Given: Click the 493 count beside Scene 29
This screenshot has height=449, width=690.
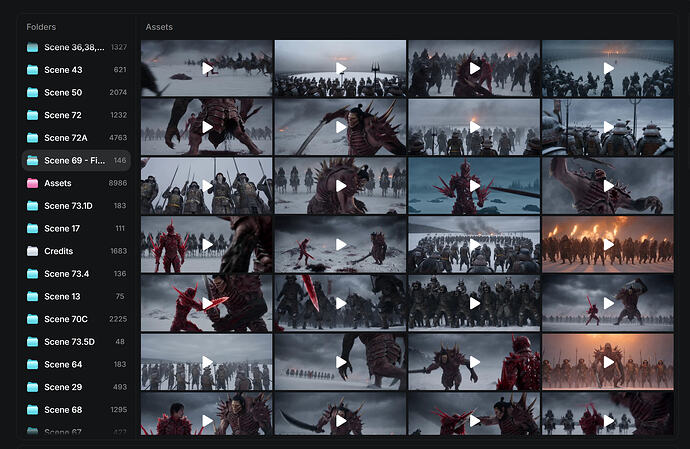Looking at the screenshot, I should 120,387.
